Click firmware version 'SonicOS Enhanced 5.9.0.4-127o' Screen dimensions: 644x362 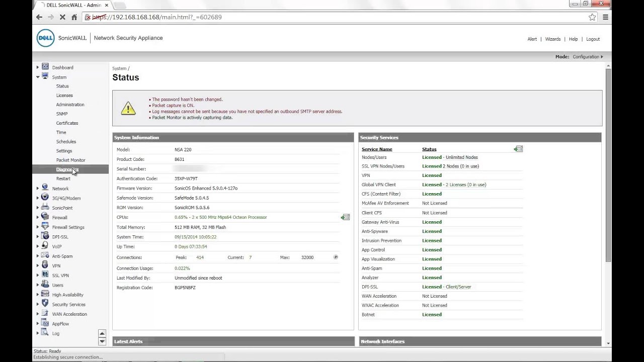tap(206, 189)
